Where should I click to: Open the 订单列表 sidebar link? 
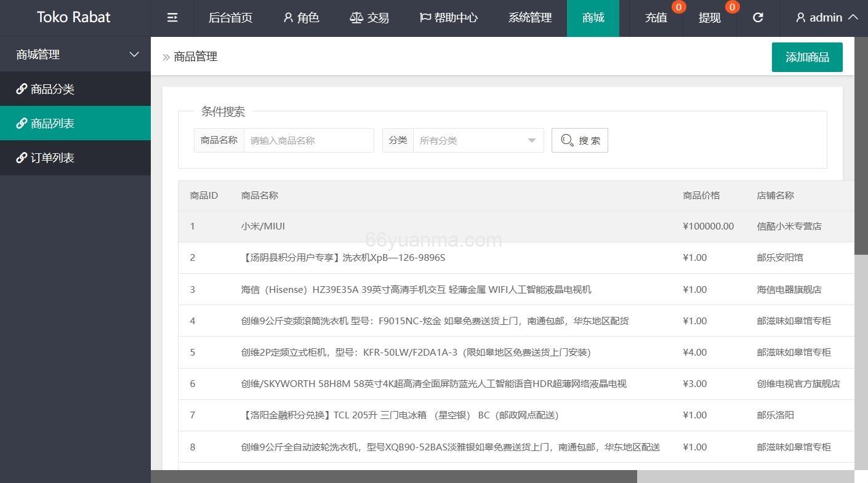click(52, 158)
